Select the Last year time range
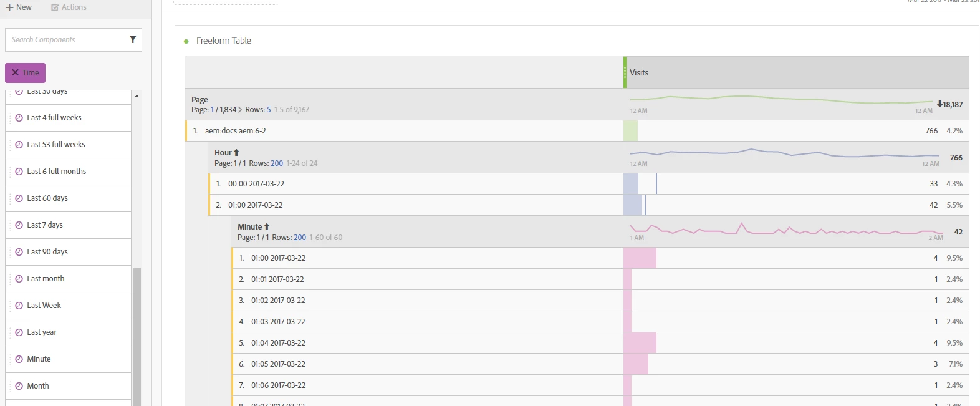The width and height of the screenshot is (980, 406). [69, 332]
